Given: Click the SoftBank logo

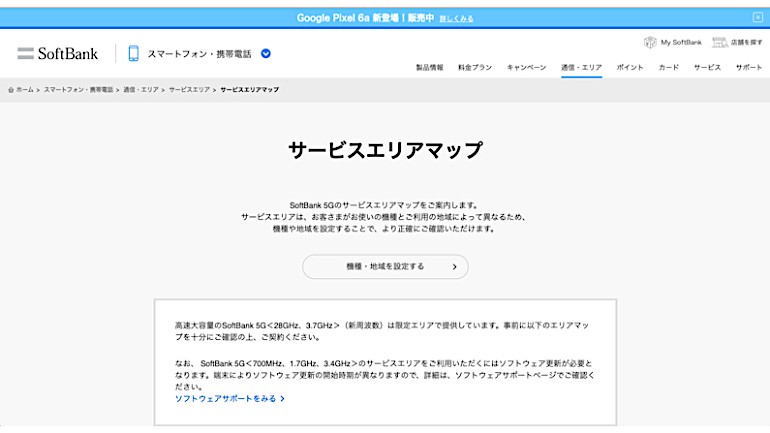Looking at the screenshot, I should [x=57, y=53].
